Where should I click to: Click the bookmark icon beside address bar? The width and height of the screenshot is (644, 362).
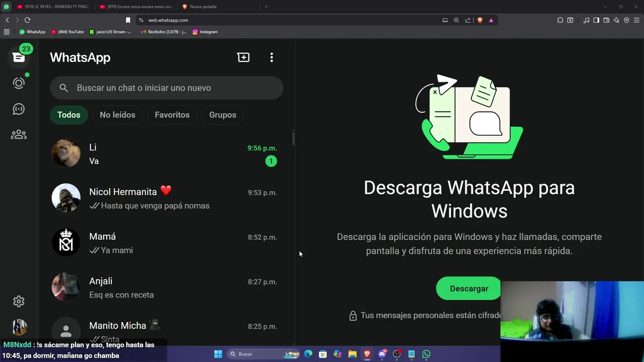128,20
